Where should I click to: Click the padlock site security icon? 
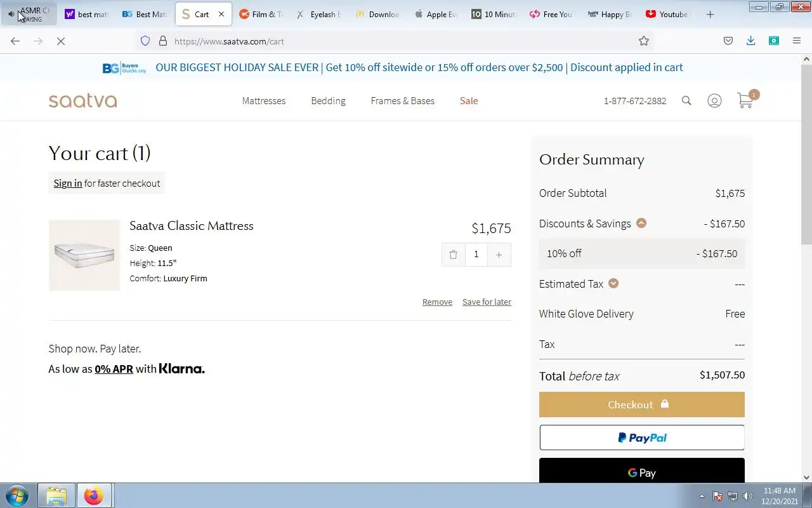[x=163, y=41]
